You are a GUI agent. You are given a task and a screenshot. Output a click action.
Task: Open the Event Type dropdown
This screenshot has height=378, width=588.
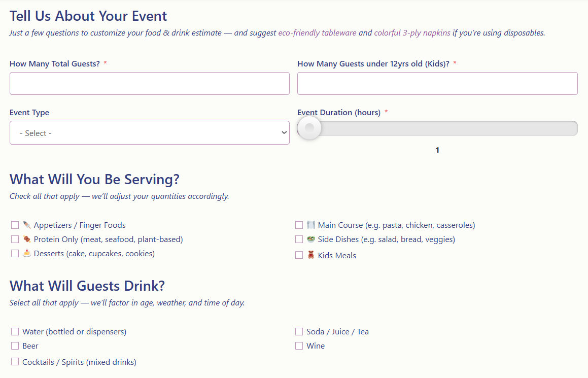150,133
